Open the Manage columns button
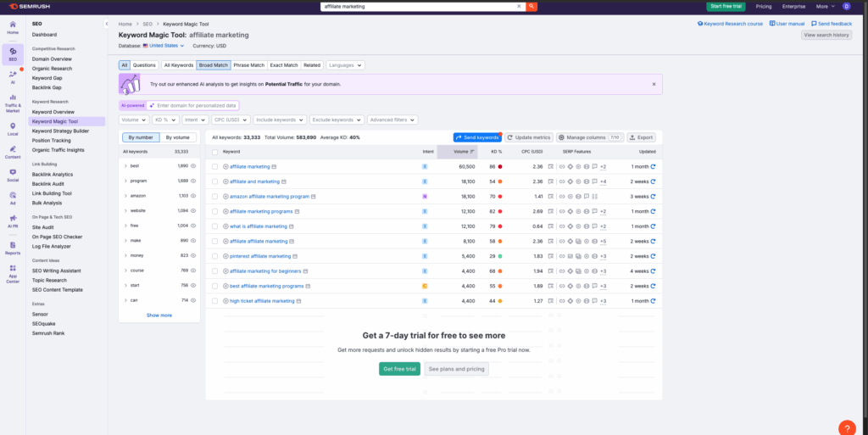The width and height of the screenshot is (868, 435). (590, 137)
